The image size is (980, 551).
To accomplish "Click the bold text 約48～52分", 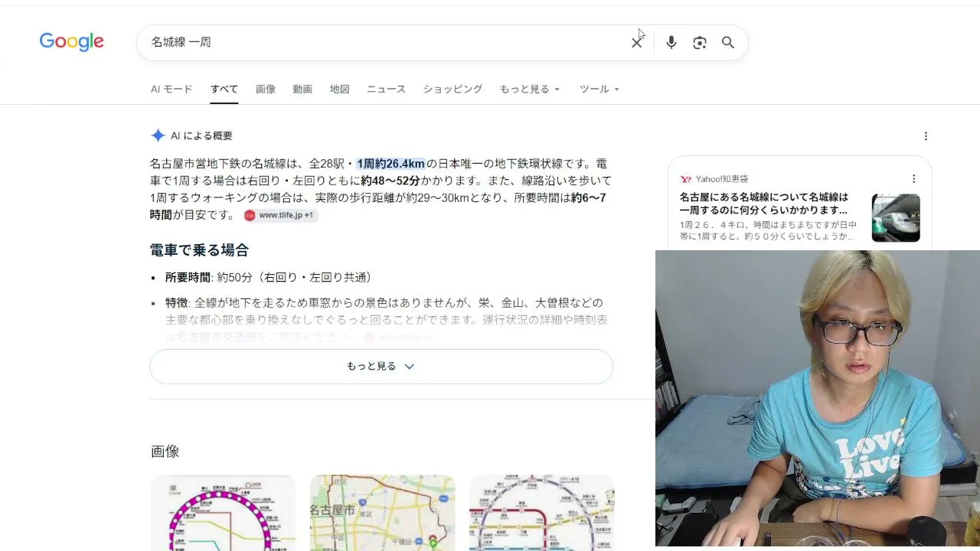I will click(x=390, y=181).
